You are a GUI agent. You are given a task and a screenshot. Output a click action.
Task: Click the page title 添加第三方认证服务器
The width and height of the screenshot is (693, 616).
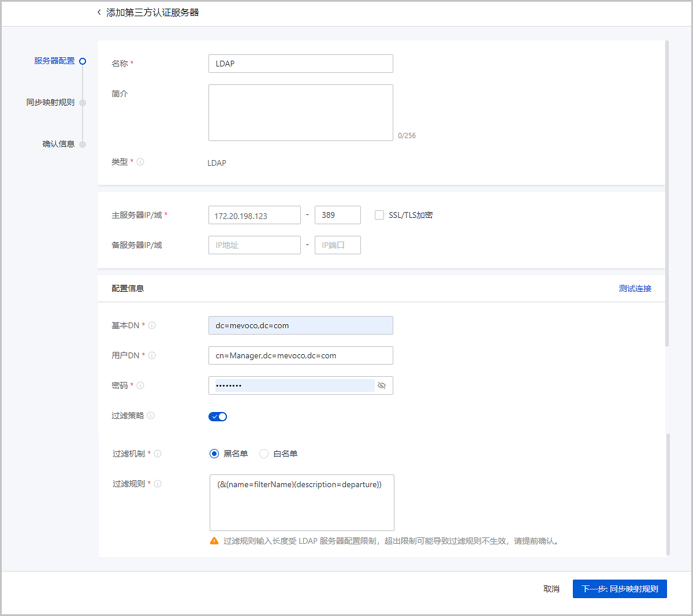coord(152,12)
